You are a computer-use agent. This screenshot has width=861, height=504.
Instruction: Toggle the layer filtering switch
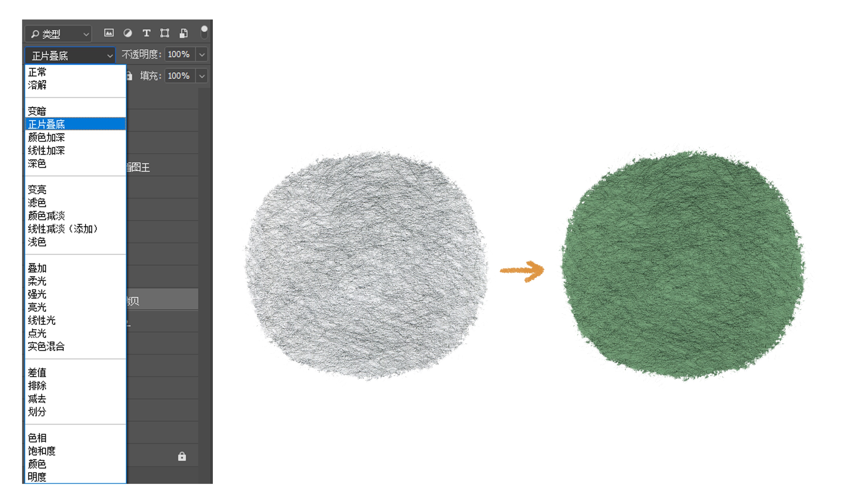204,32
